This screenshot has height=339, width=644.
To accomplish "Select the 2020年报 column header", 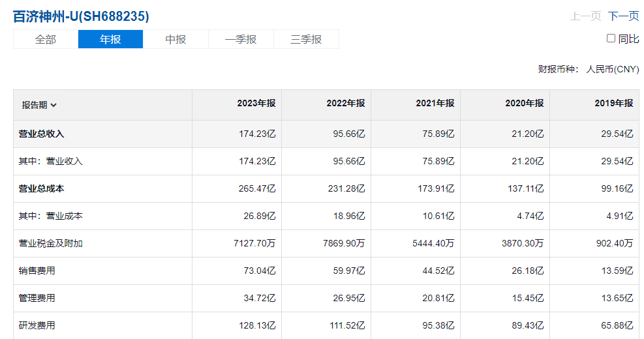I will (524, 103).
